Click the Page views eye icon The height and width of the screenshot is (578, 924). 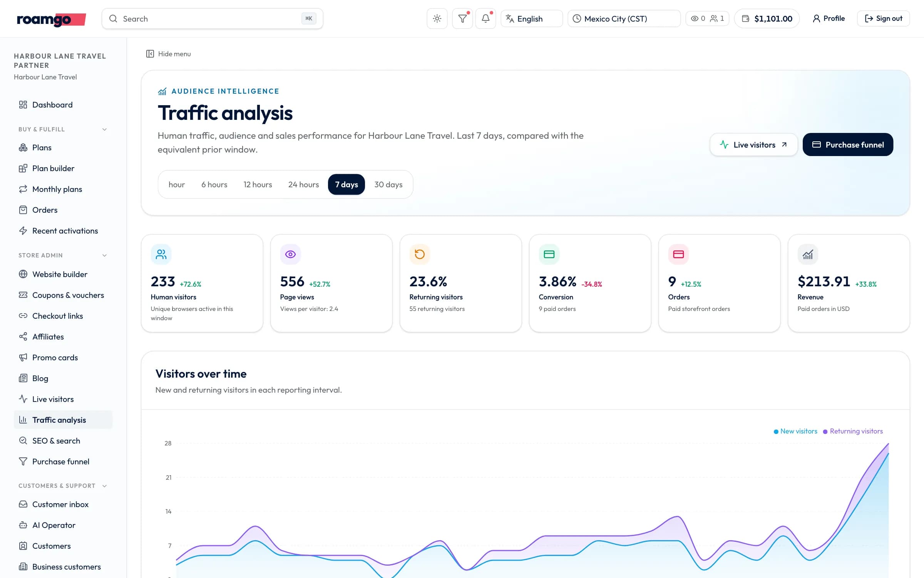(x=290, y=254)
